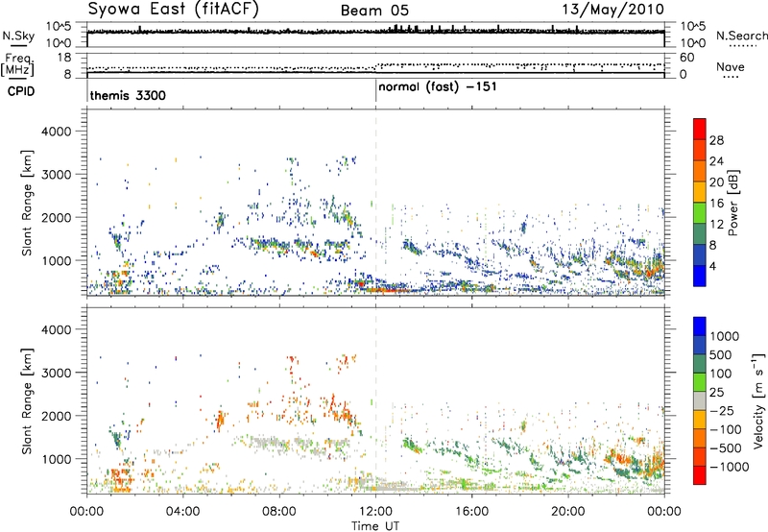Click the '4000' tick of the power panel

(x=57, y=132)
